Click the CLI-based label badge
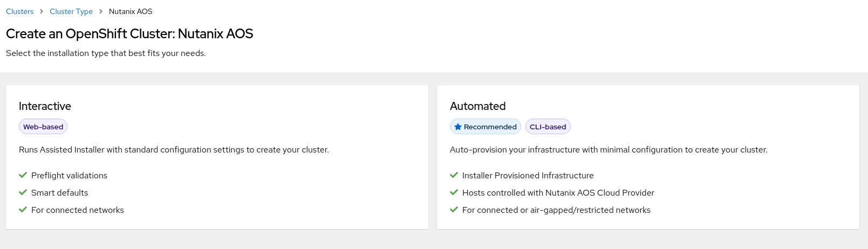Screen dimensions: 868x249 pos(548,127)
